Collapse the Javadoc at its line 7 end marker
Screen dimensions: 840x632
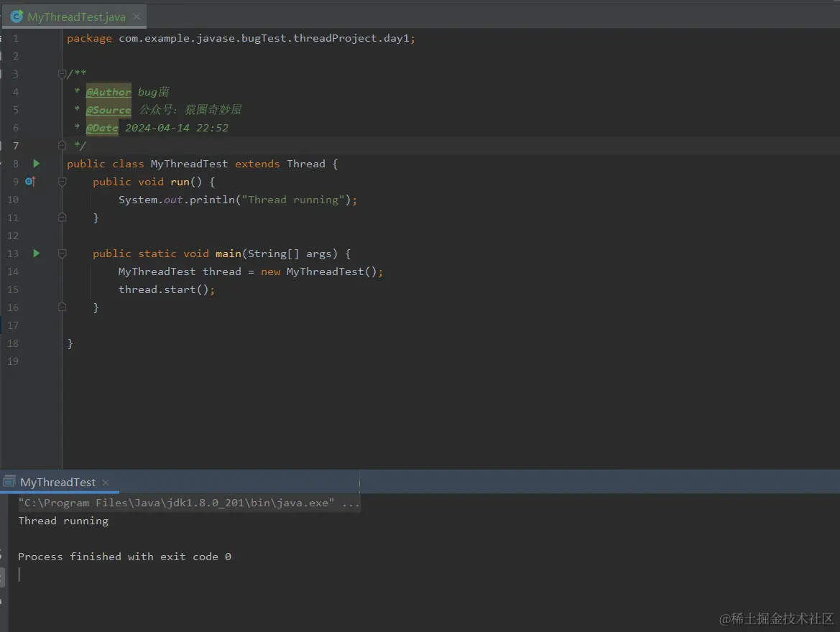[x=62, y=145]
